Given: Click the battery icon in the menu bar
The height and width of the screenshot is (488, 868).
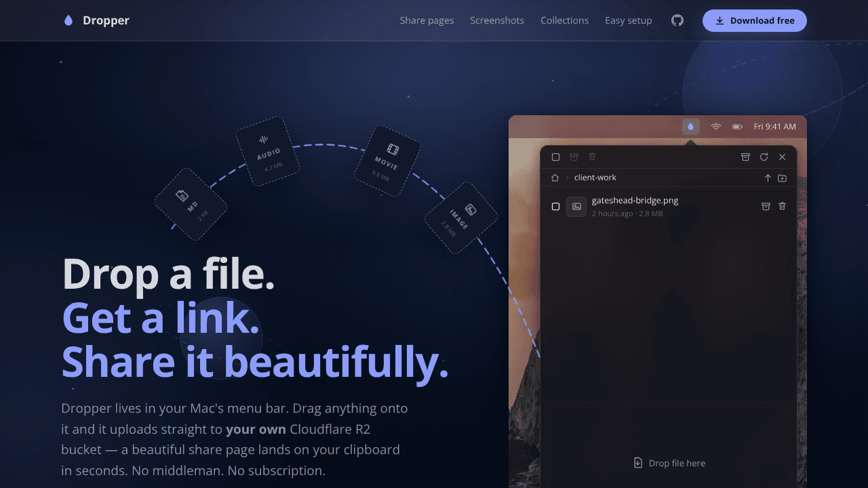Looking at the screenshot, I should (x=737, y=127).
